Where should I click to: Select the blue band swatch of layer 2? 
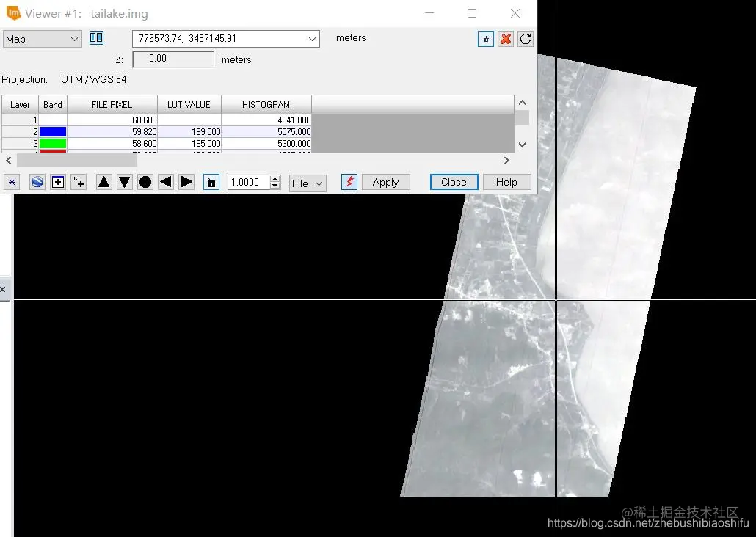53,131
